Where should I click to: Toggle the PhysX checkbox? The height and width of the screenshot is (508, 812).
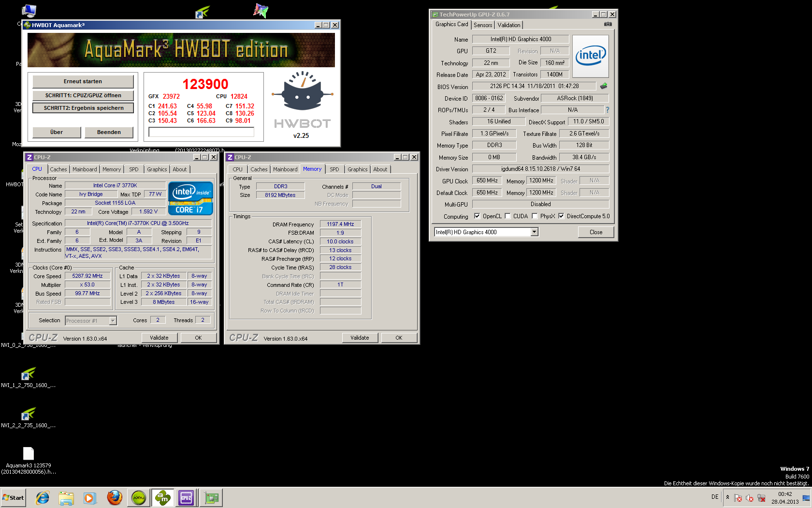535,216
